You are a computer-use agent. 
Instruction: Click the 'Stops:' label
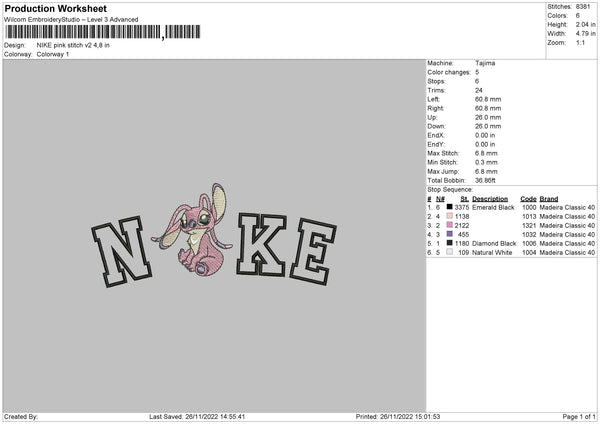pyautogui.click(x=436, y=81)
